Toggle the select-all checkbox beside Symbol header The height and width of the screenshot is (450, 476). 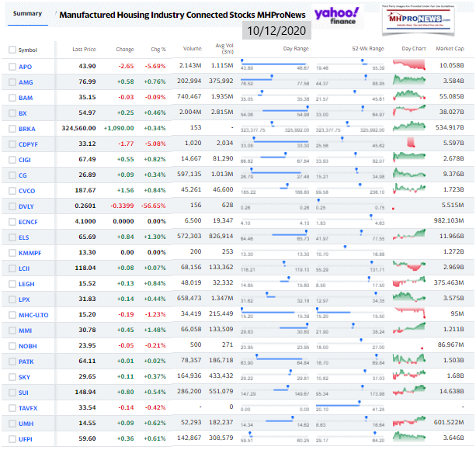(12, 50)
